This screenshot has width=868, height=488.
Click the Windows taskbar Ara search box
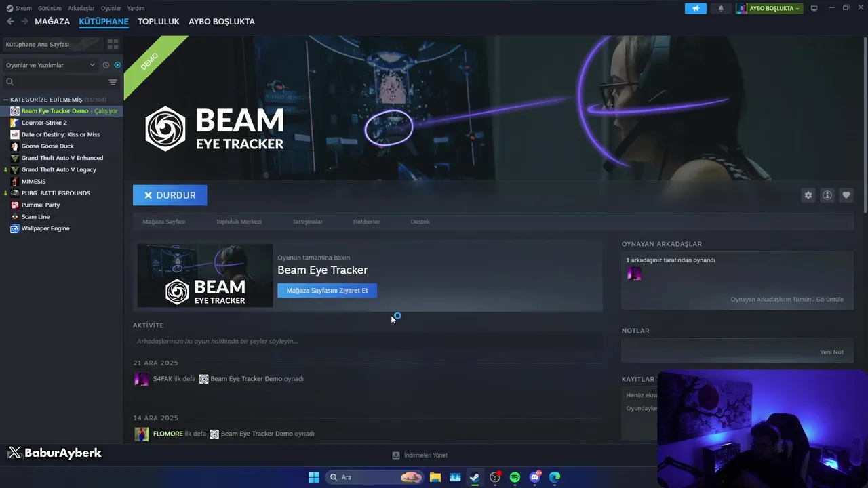[374, 477]
